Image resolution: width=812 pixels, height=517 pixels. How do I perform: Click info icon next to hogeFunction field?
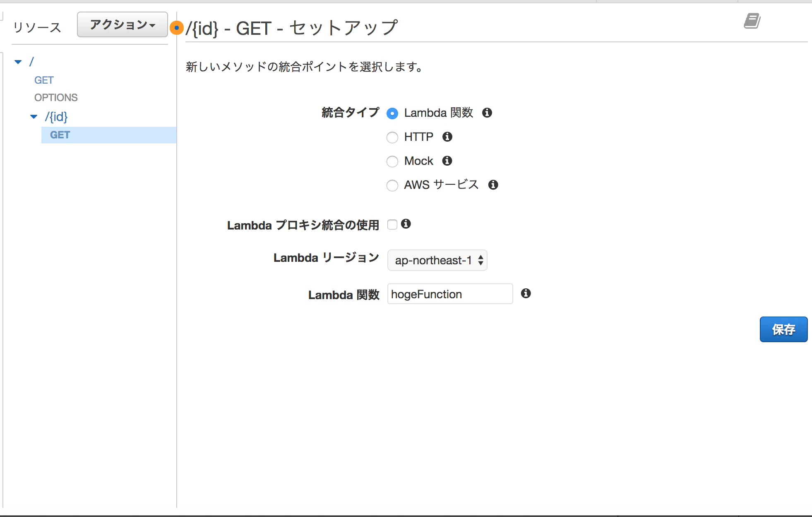(526, 293)
